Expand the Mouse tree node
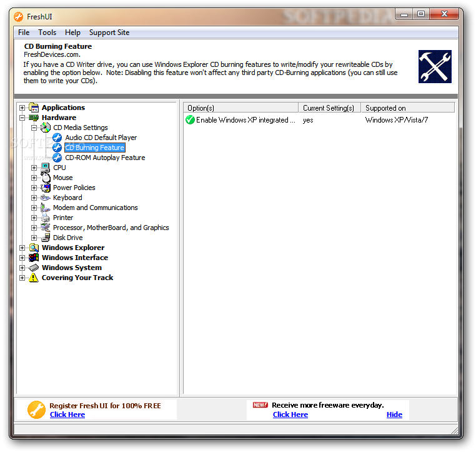Screen dimensions: 476x452 (34, 178)
